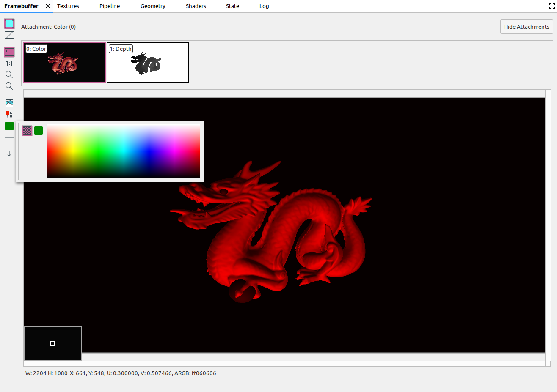Maximize the panel with top-right icon
The image size is (557, 392).
pos(552,6)
